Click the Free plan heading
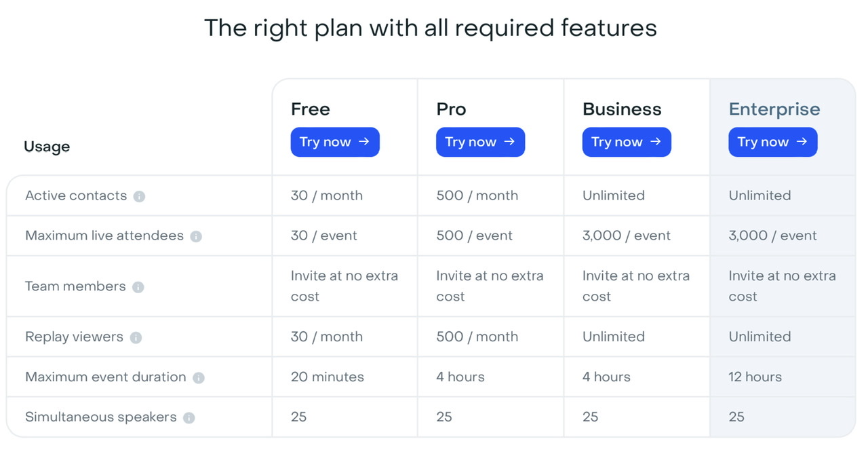868x452 pixels. pos(311,109)
